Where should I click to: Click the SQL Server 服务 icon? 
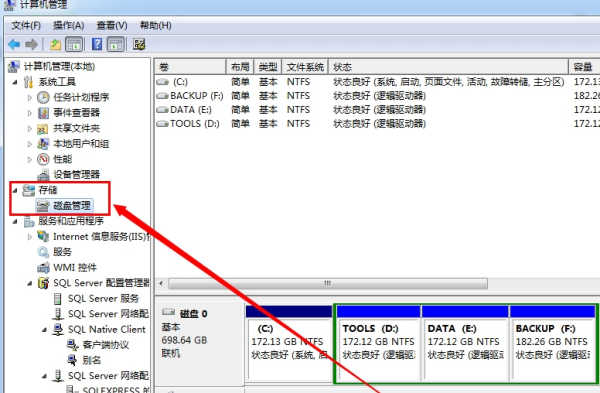pyautogui.click(x=57, y=298)
